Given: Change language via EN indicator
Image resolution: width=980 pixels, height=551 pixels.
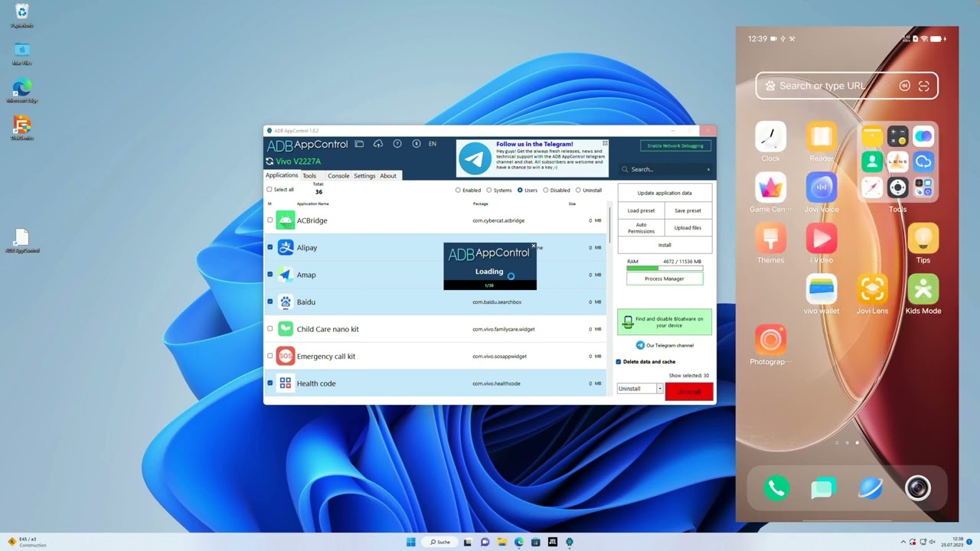Looking at the screenshot, I should tap(433, 144).
